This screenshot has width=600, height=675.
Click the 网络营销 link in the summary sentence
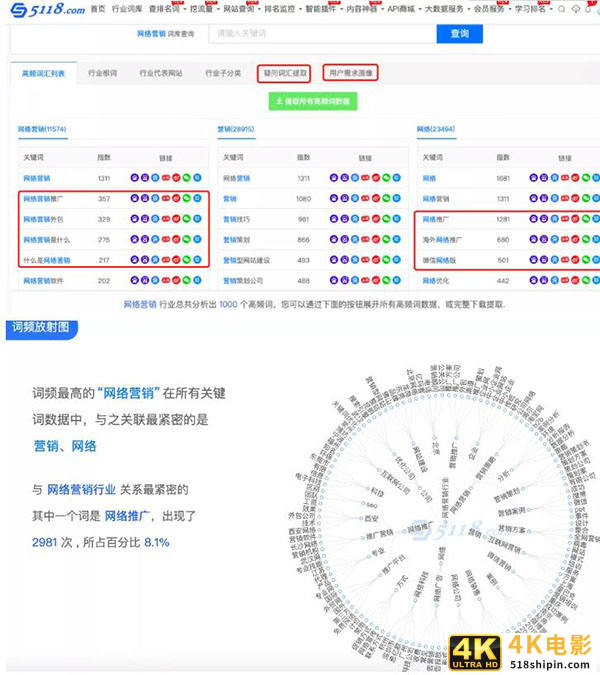tap(140, 304)
